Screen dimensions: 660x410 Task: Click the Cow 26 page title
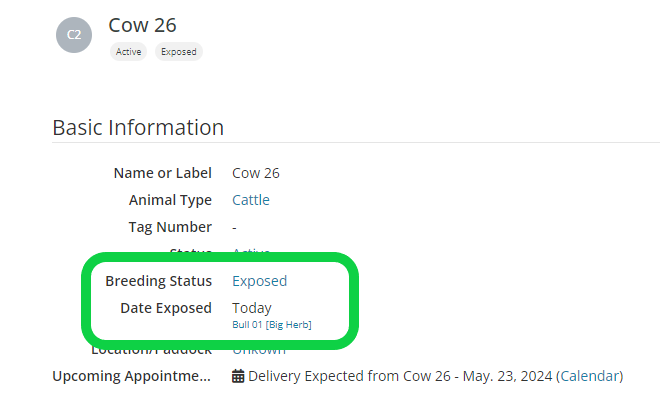click(x=143, y=25)
